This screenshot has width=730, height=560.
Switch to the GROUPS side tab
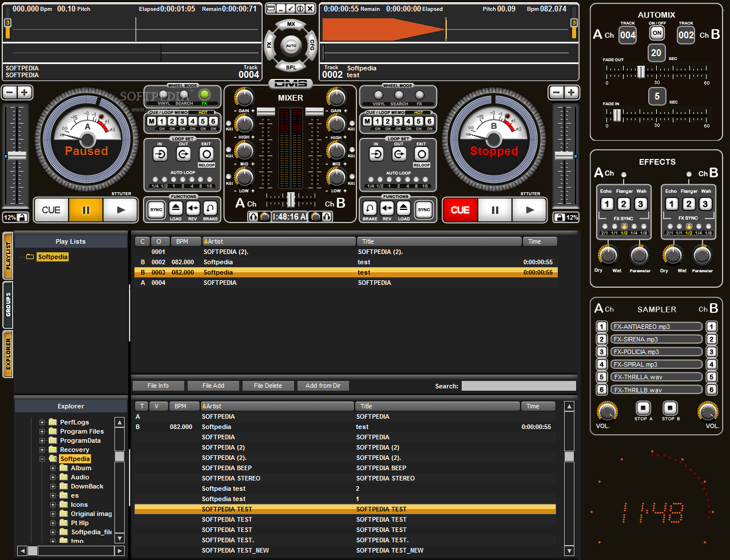(8, 304)
